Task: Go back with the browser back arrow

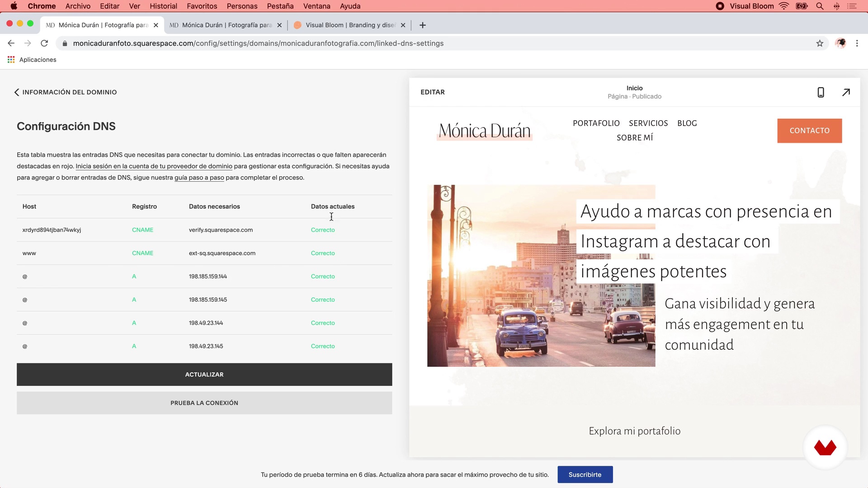Action: click(11, 43)
